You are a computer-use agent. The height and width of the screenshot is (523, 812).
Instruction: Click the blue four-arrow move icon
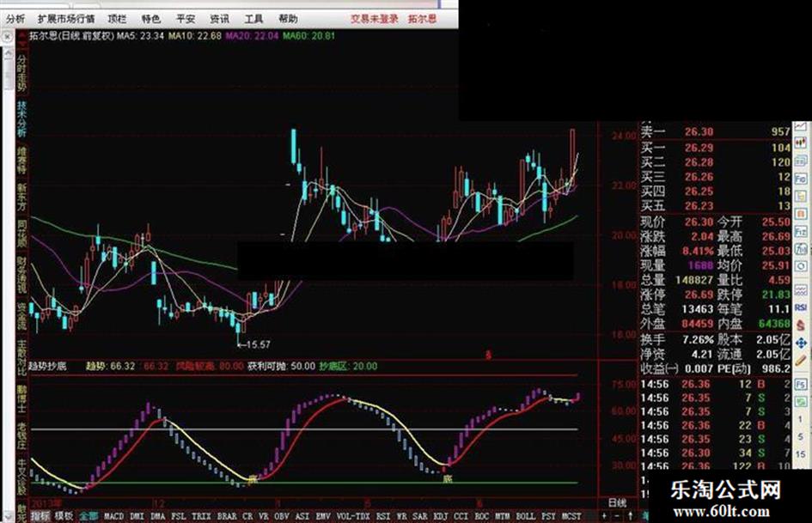point(801,343)
